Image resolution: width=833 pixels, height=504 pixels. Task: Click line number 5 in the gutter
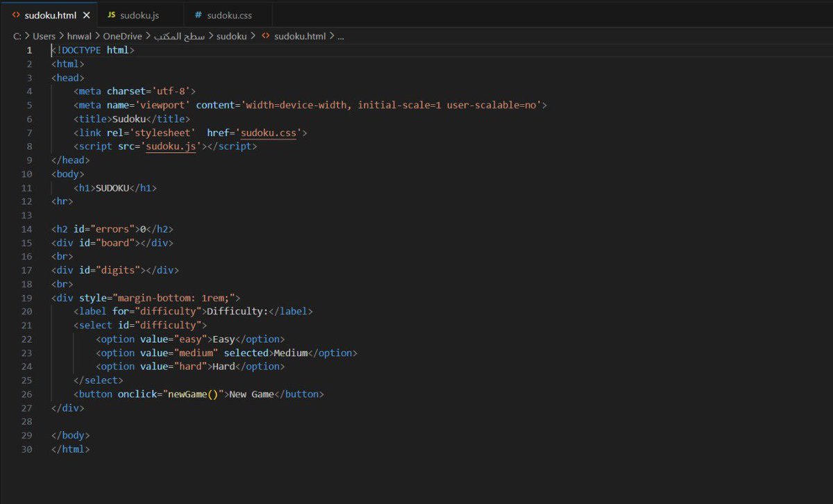[29, 105]
